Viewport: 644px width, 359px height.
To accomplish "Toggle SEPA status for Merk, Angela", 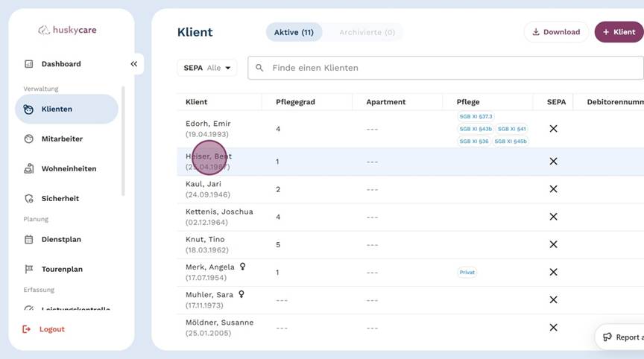I will (553, 272).
